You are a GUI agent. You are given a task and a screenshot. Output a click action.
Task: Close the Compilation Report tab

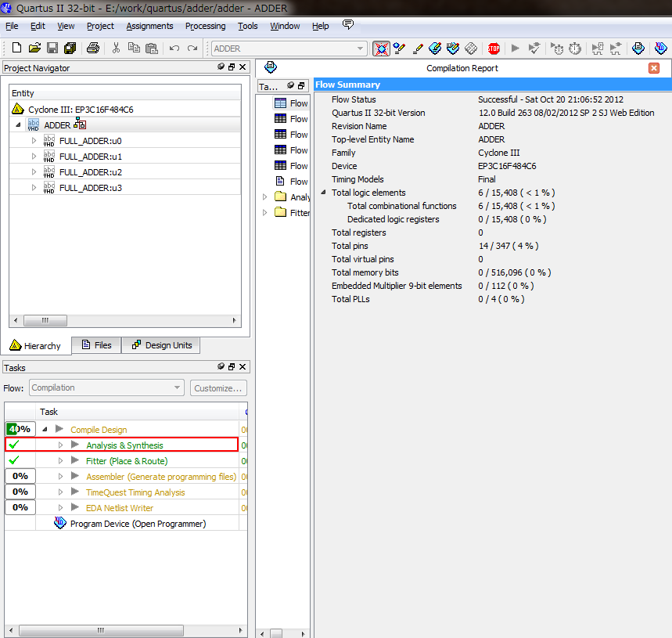654,68
